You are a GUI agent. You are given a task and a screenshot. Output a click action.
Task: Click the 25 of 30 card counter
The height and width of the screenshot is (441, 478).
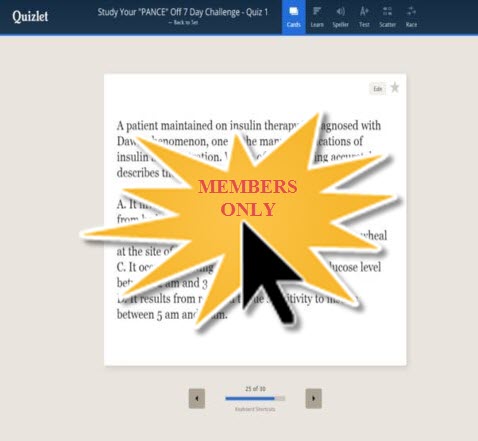point(255,389)
